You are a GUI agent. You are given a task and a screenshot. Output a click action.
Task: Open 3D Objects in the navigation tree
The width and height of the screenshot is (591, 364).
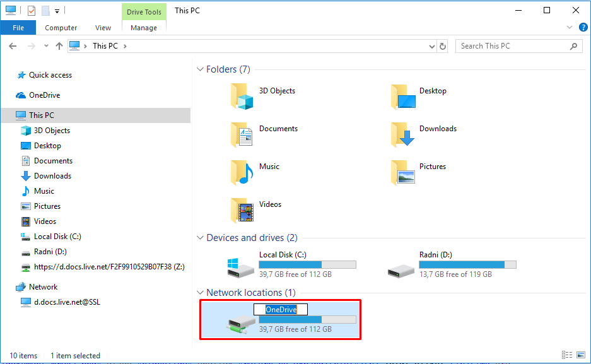[x=52, y=131]
